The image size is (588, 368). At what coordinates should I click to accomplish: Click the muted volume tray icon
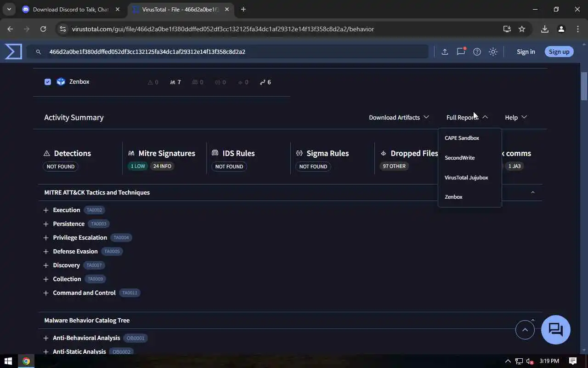(530, 361)
